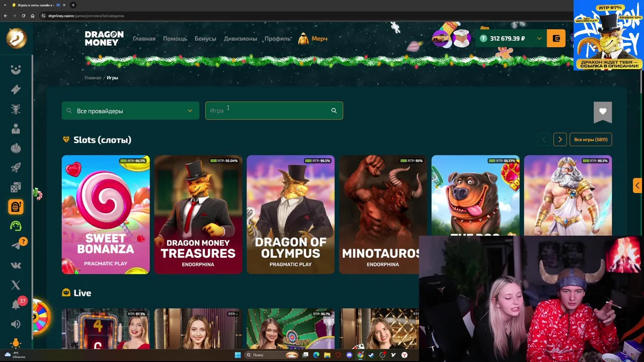
Task: Open the Telegram icon in the sidebar
Action: [16, 245]
